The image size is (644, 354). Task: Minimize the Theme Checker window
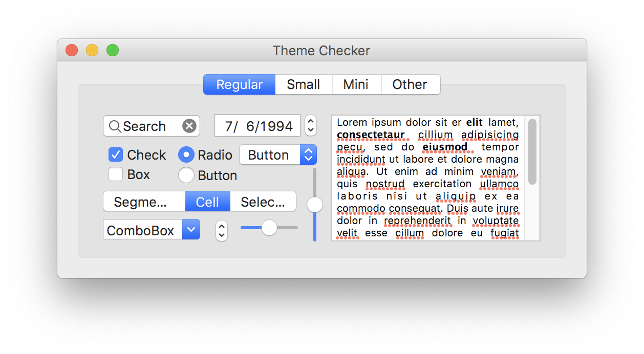pos(92,50)
